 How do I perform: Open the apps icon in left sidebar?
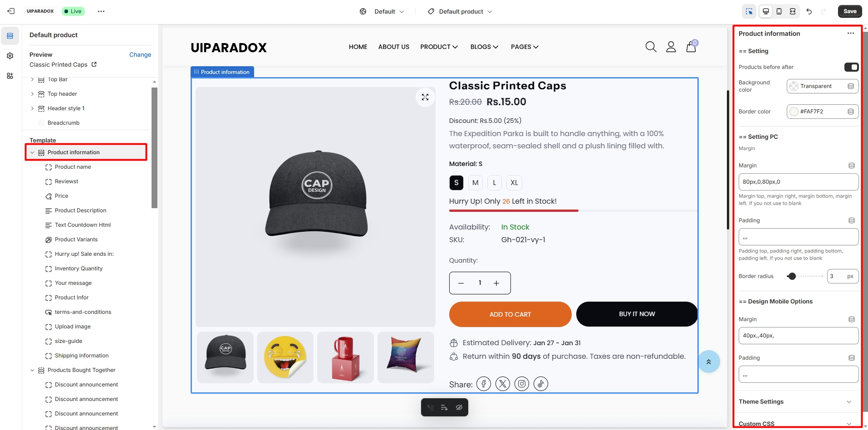coord(10,76)
